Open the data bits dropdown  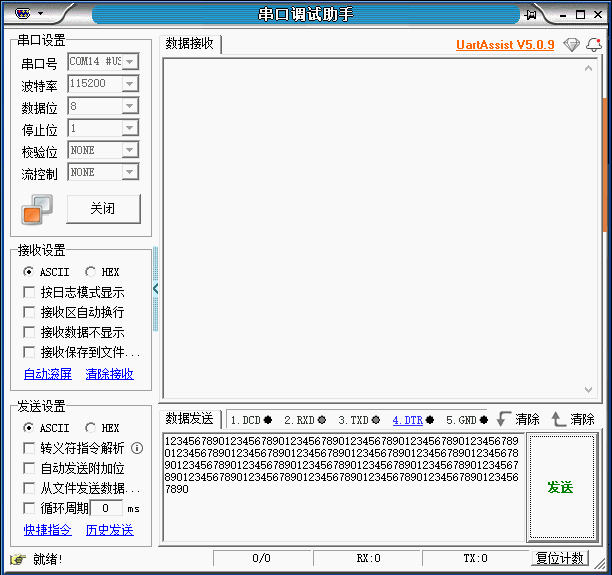(x=130, y=106)
